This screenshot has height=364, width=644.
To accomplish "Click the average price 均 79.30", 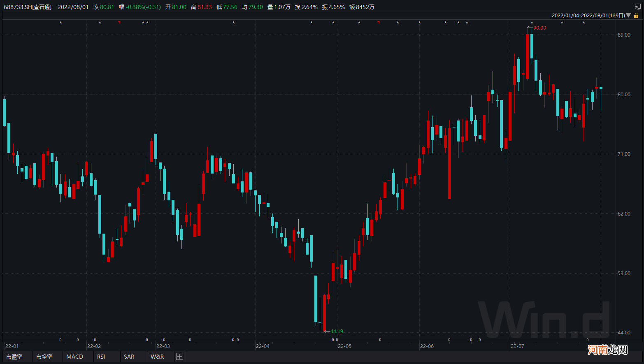I will tap(252, 7).
